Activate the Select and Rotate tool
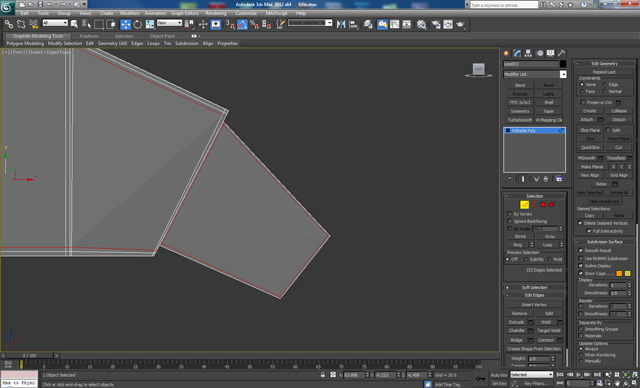This screenshot has width=640, height=388. (x=138, y=24)
